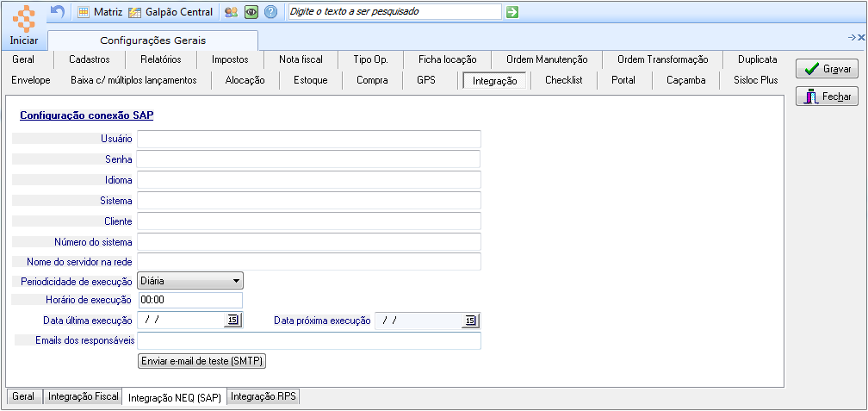Viewport: 868px width, 411px height.
Task: Open the Compra tab
Action: [372, 80]
